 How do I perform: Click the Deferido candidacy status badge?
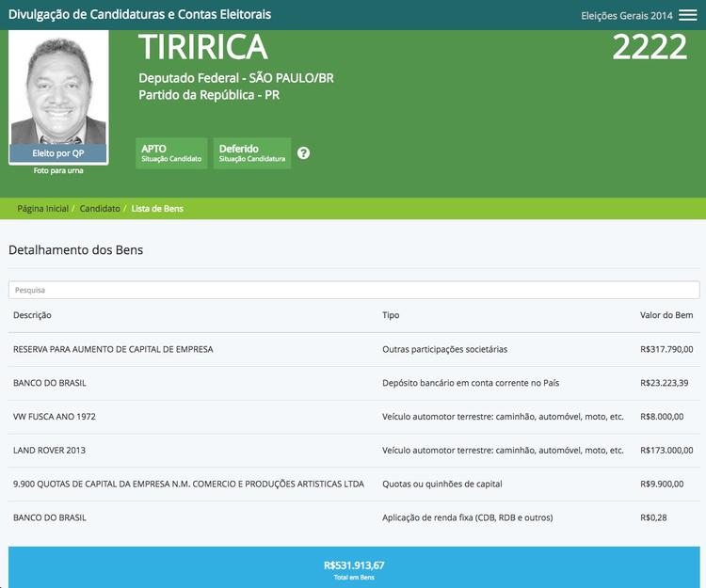pos(251,153)
